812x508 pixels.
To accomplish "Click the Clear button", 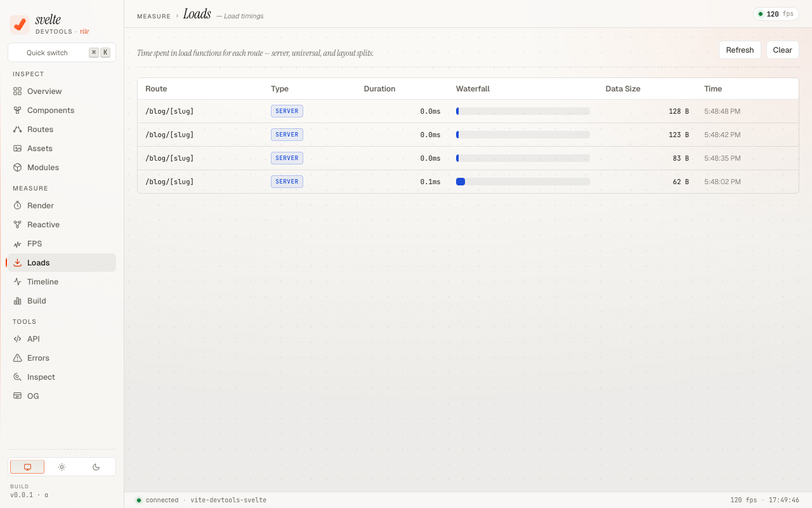I will click(x=782, y=50).
